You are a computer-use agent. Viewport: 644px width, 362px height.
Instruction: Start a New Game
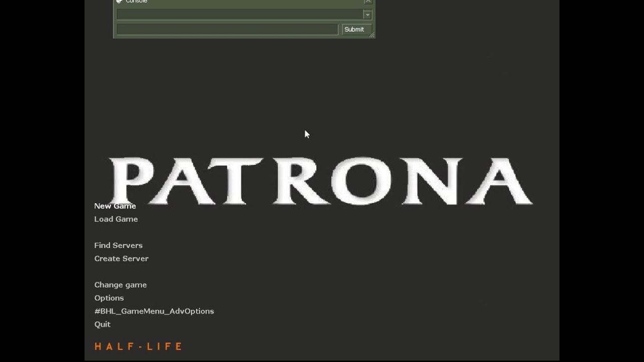[x=115, y=206]
